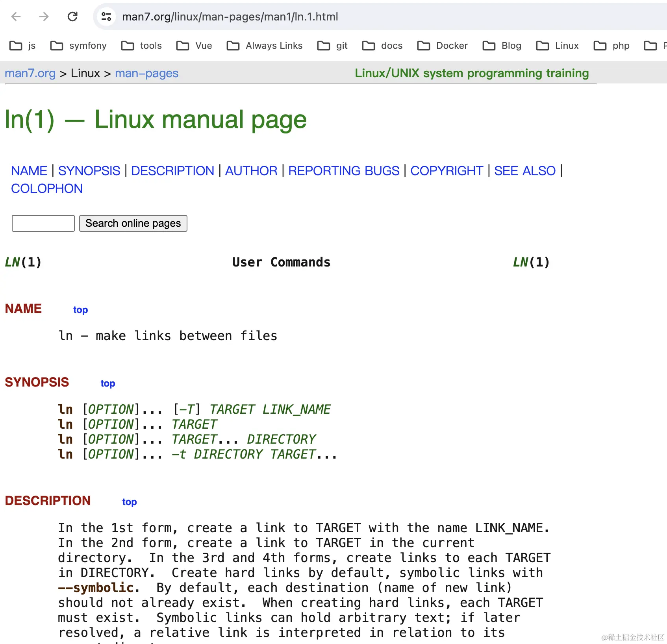Reload the page with the refresh icon
Viewport: 667px width, 644px height.
click(x=72, y=17)
